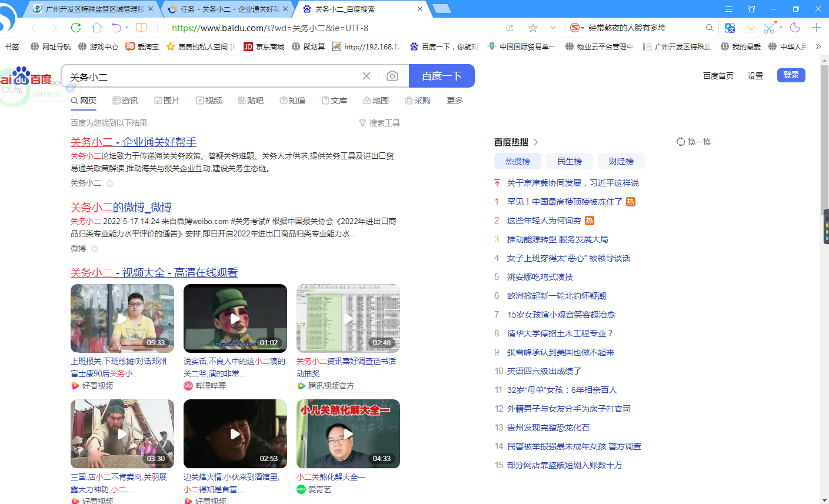
Task: Click the share page icon in address bar
Action: coord(510,28)
